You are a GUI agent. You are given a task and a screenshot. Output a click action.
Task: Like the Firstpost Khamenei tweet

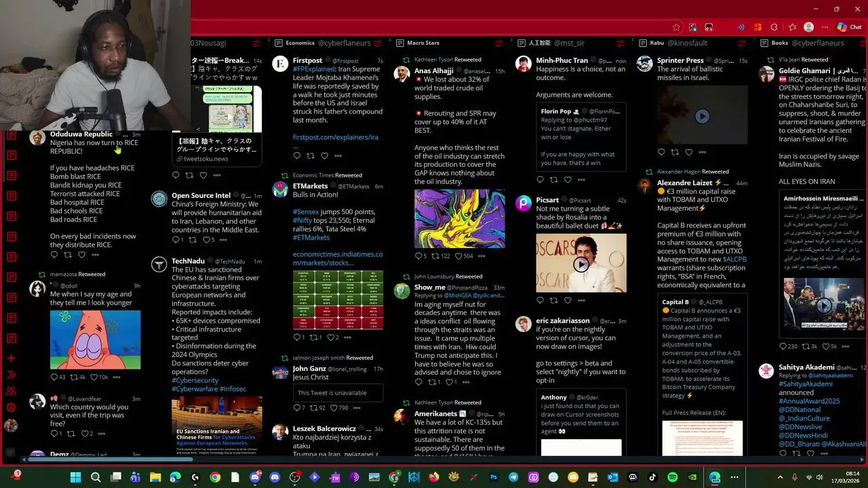pos(324,156)
